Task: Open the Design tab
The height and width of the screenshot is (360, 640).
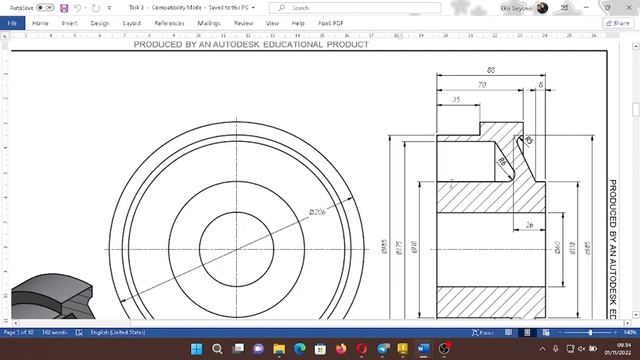Action: (100, 23)
